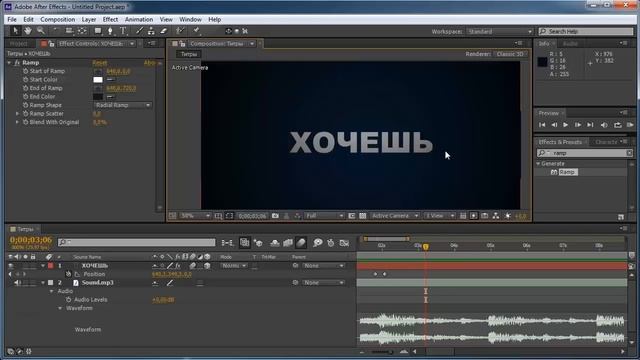Click the Frame Blending enable icon
Viewport: 640px width, 360px height.
click(288, 243)
